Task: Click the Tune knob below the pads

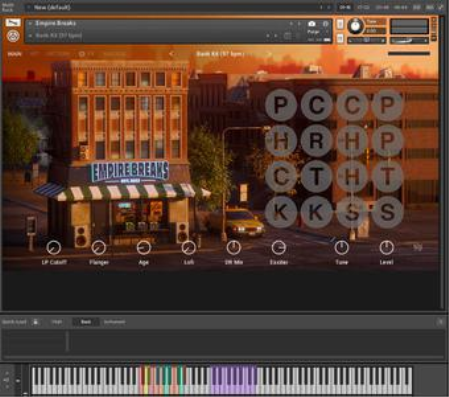Action: pos(341,247)
